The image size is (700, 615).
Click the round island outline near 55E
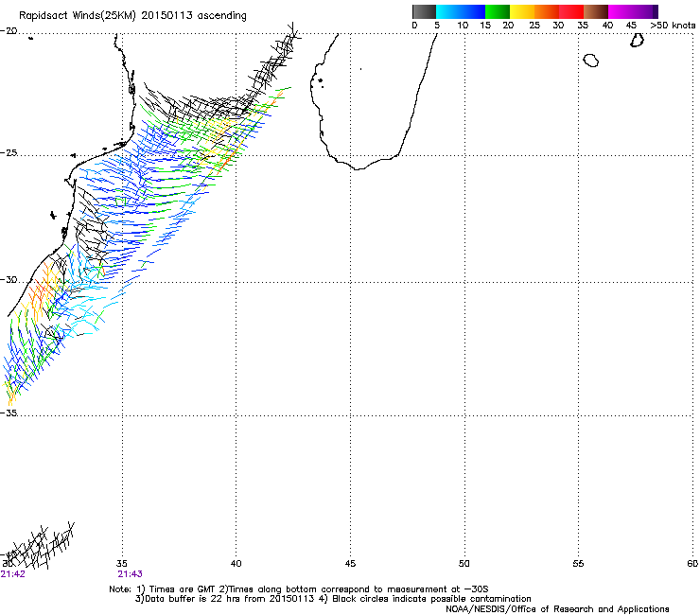pyautogui.click(x=591, y=60)
